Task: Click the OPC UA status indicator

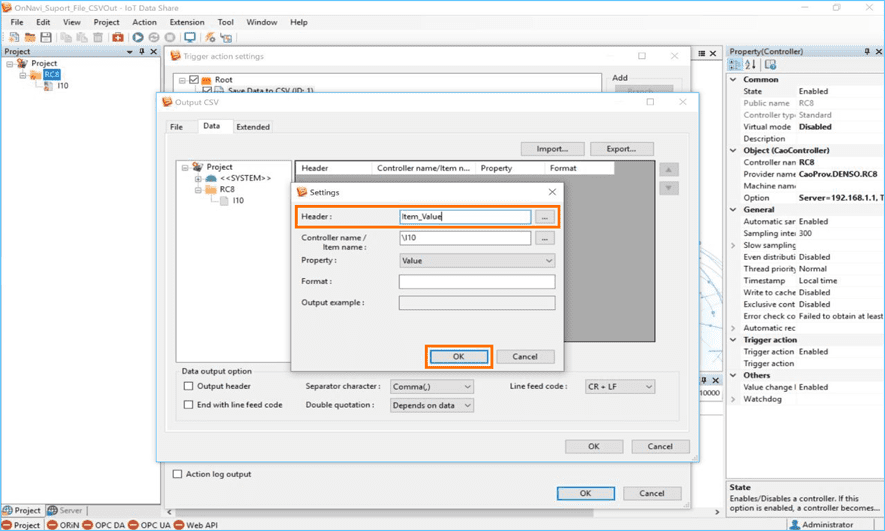Action: (149, 525)
